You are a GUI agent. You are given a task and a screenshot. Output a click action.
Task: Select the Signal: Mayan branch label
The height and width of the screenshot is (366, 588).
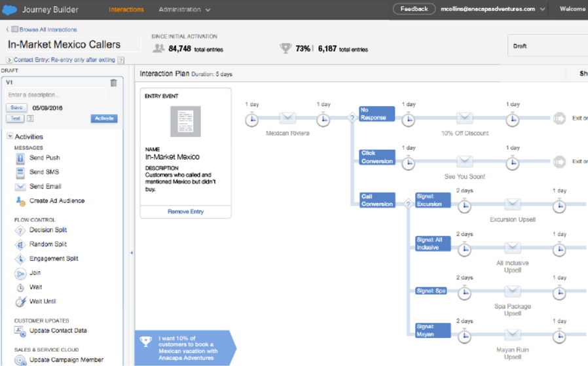433,331
